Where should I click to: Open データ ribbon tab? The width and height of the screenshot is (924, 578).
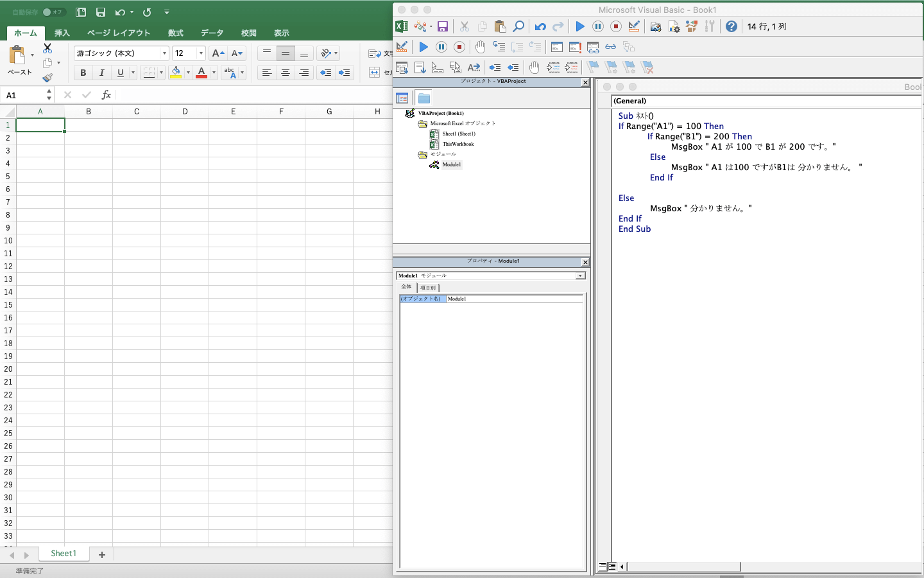tap(212, 33)
